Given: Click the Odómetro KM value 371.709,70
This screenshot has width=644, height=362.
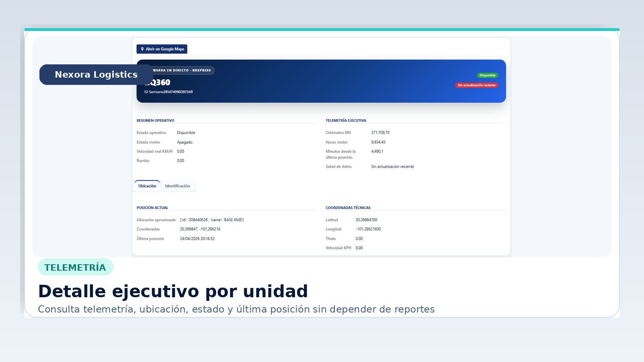Looking at the screenshot, I should [380, 133].
